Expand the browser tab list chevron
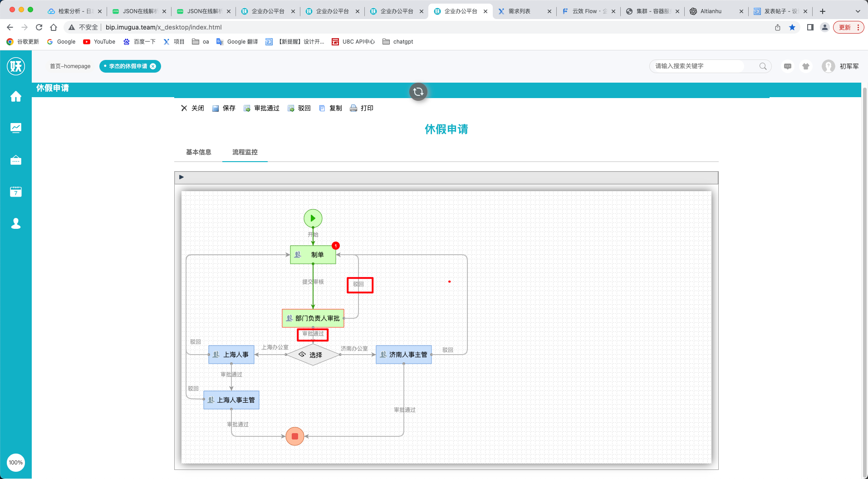868x479 pixels. [x=858, y=11]
